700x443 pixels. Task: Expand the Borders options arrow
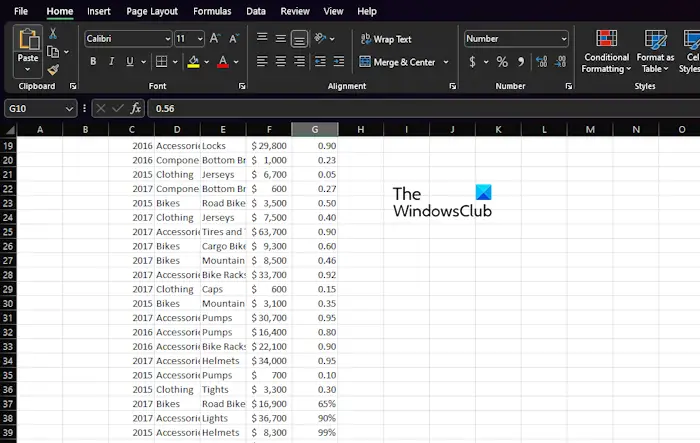coord(175,62)
